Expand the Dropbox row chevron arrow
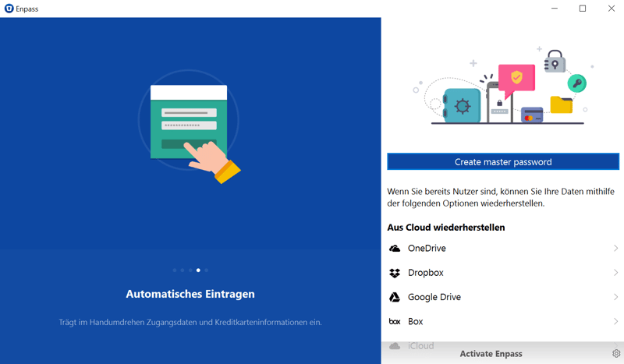Image resolution: width=624 pixels, height=364 pixels. pos(615,273)
